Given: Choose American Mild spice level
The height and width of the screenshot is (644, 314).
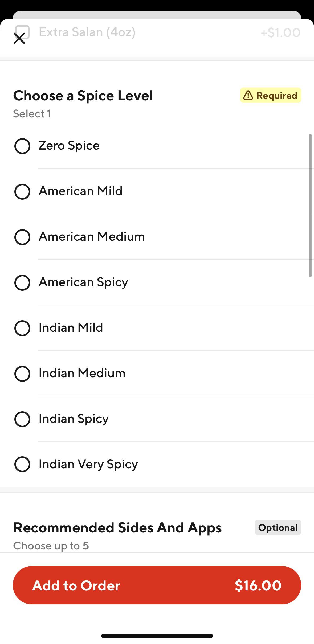Looking at the screenshot, I should click(22, 192).
